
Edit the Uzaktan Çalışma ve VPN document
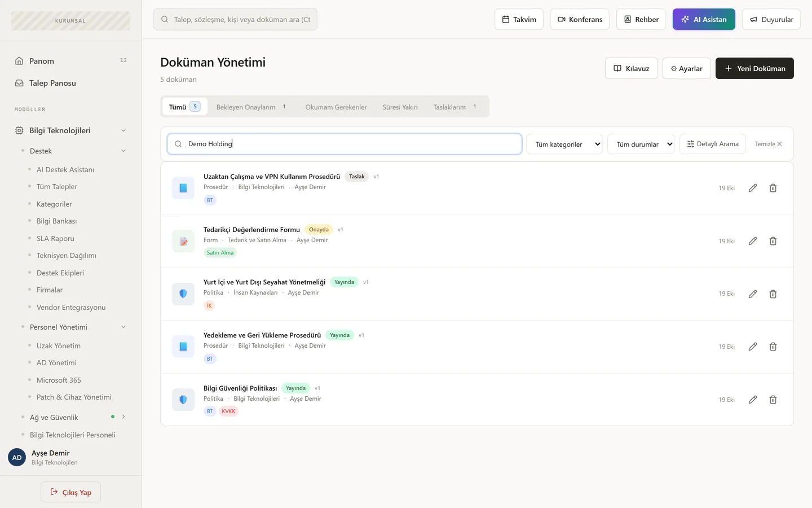(753, 188)
